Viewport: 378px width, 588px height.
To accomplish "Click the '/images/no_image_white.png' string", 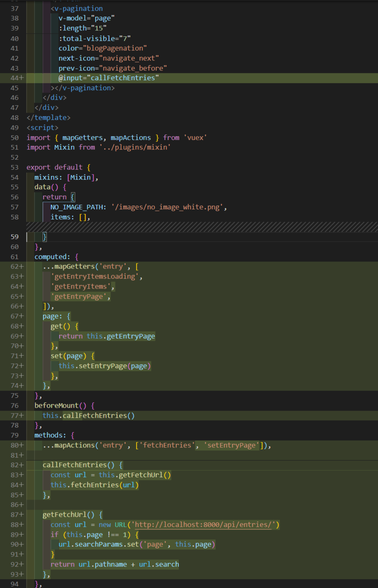I will coord(167,207).
